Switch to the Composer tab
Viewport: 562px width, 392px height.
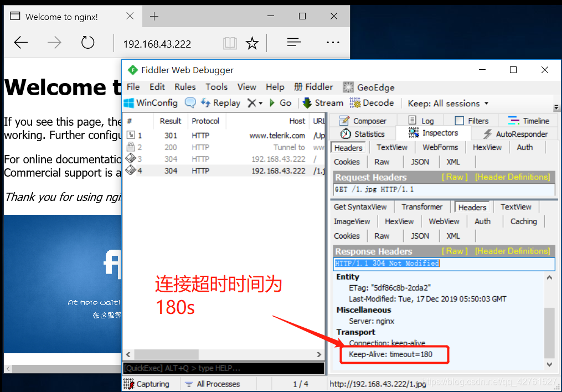[363, 121]
